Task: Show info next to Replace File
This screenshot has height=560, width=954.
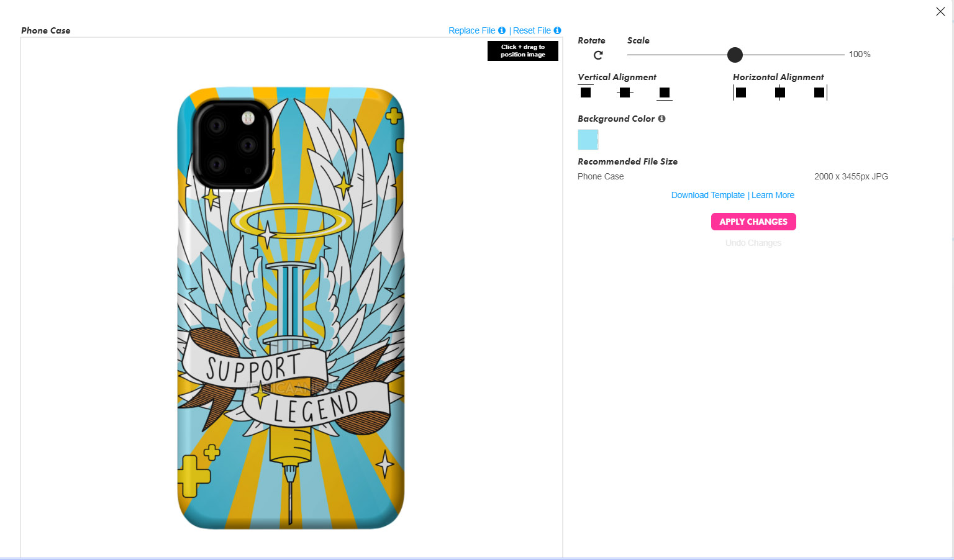Action: [x=502, y=30]
